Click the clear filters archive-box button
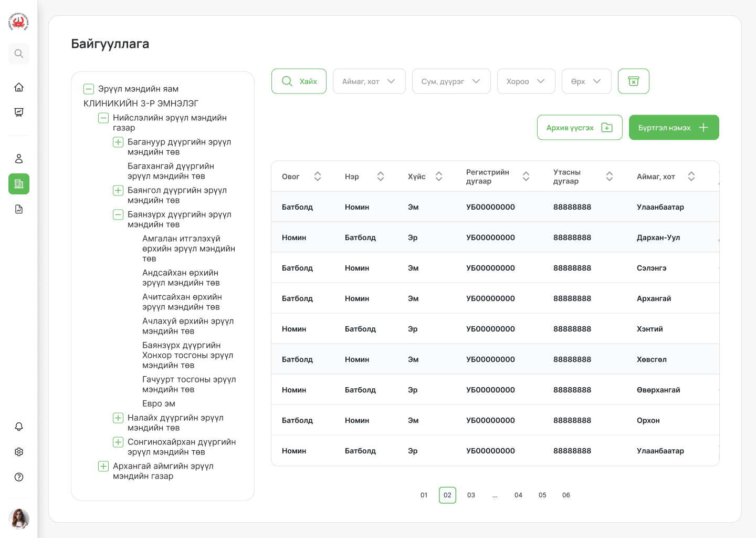This screenshot has width=756, height=538. pos(634,81)
